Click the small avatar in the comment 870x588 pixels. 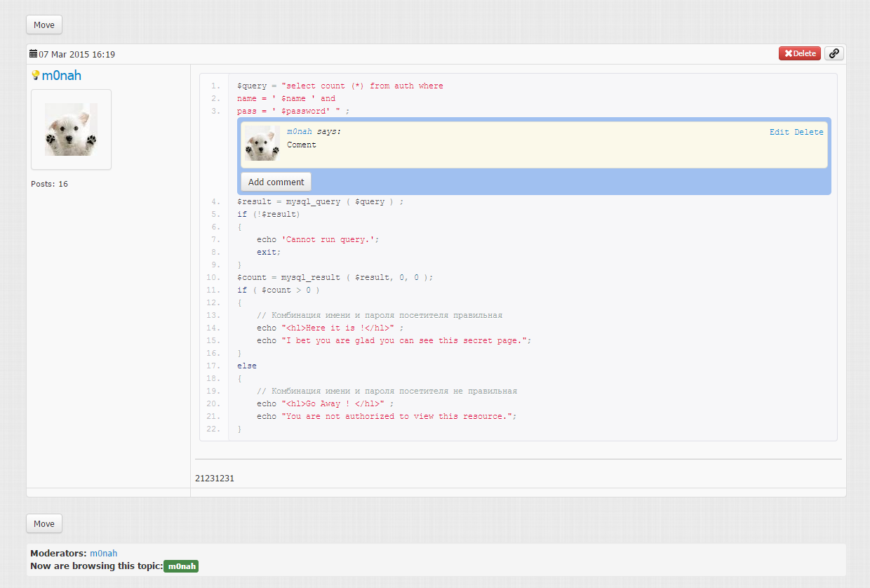pyautogui.click(x=261, y=144)
